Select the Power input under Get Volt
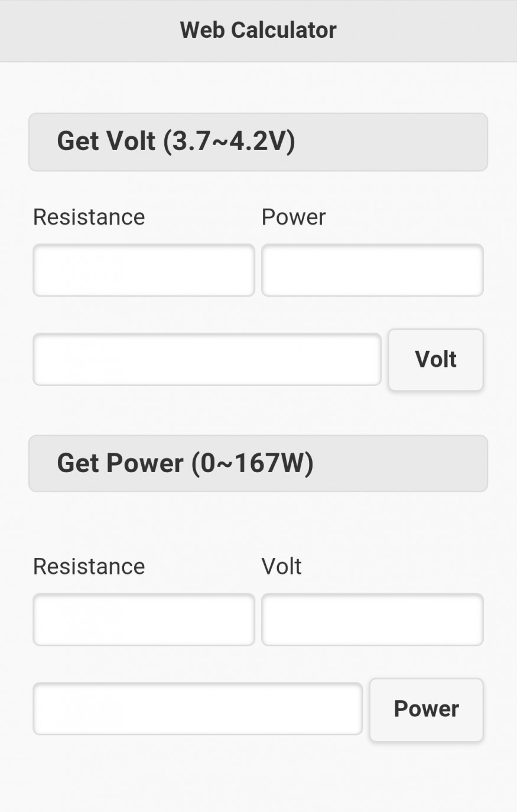This screenshot has height=812, width=517. pyautogui.click(x=372, y=270)
